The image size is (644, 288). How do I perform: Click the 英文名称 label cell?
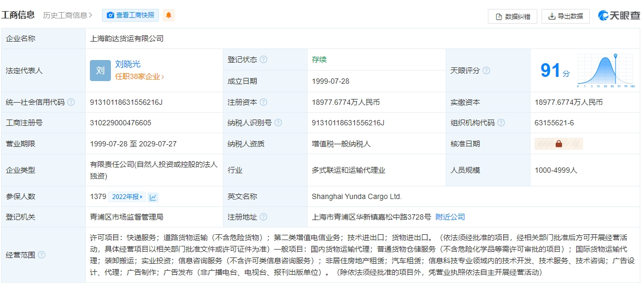point(265,196)
